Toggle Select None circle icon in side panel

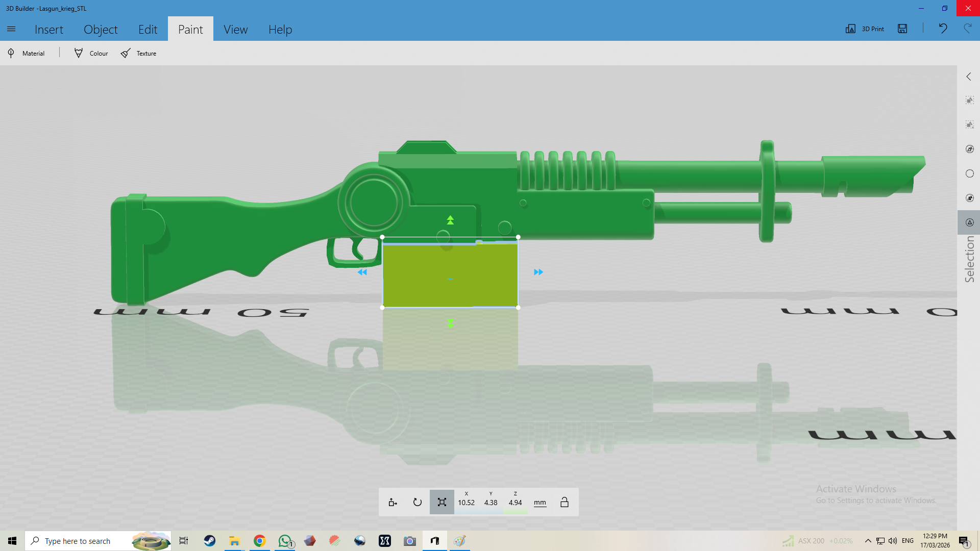969,173
